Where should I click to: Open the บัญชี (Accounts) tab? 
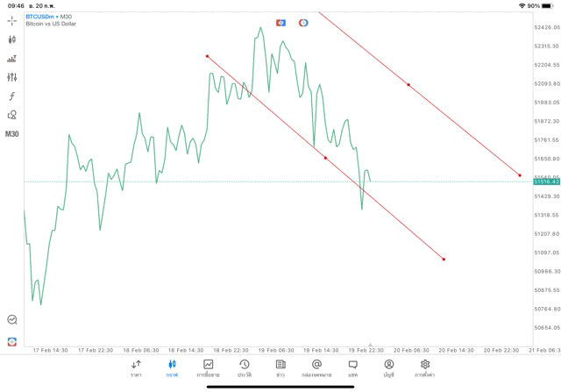point(388,367)
